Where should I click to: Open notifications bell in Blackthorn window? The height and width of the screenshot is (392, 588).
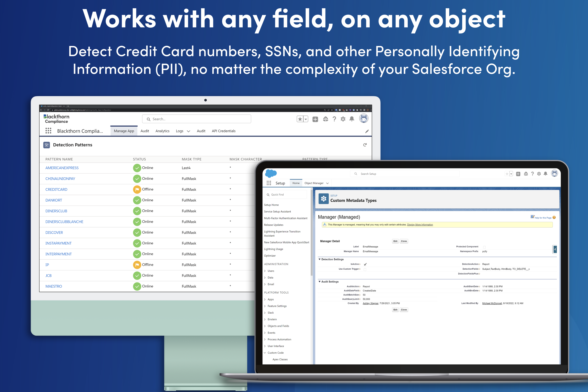click(352, 119)
